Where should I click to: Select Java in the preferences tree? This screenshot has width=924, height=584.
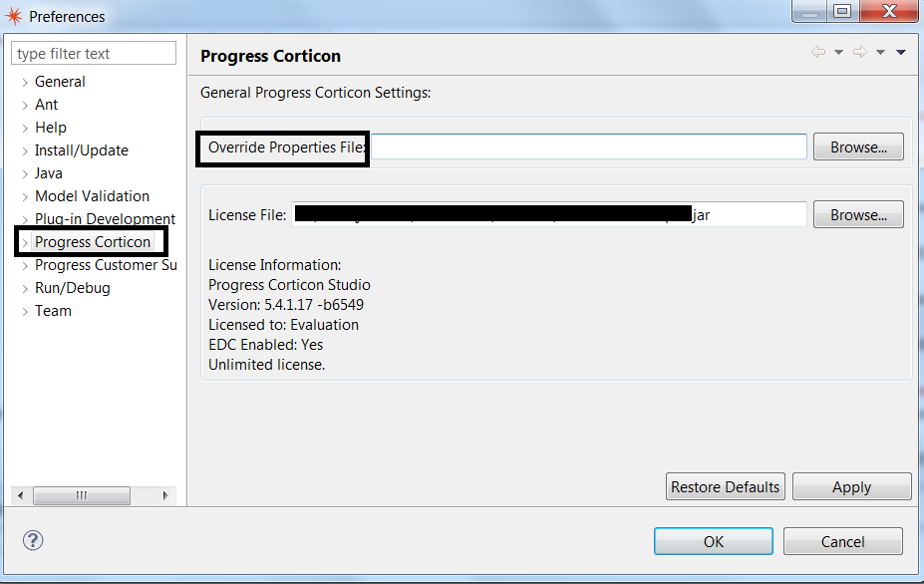(48, 173)
